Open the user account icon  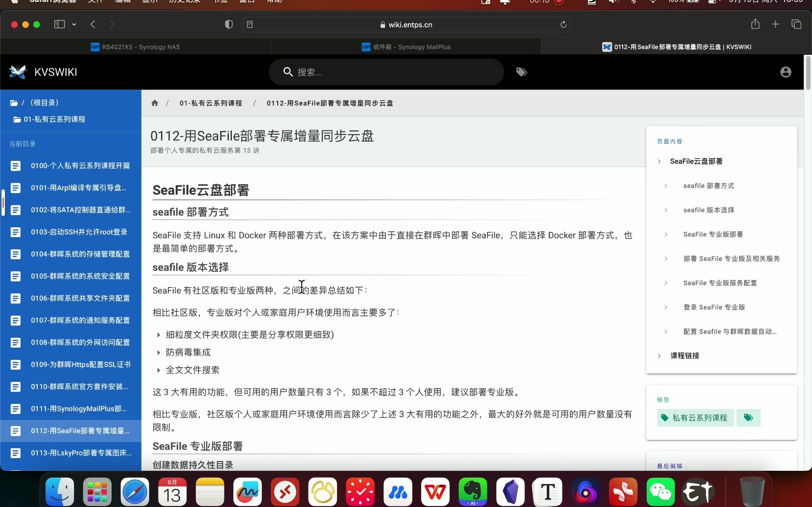click(786, 72)
